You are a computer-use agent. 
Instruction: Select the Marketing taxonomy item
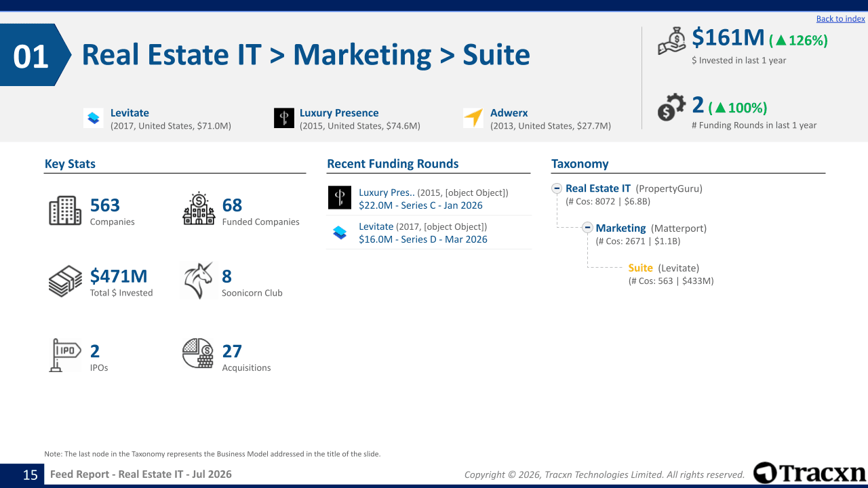[x=620, y=228]
